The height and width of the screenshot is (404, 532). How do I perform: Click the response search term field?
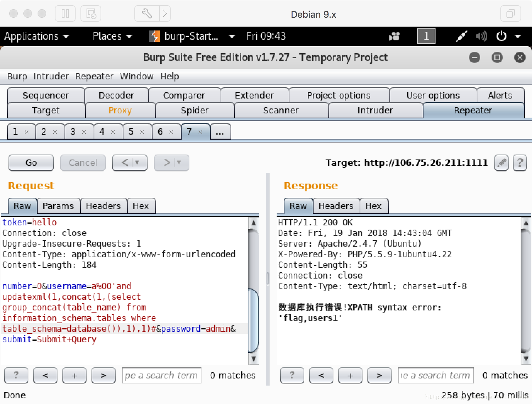click(436, 375)
